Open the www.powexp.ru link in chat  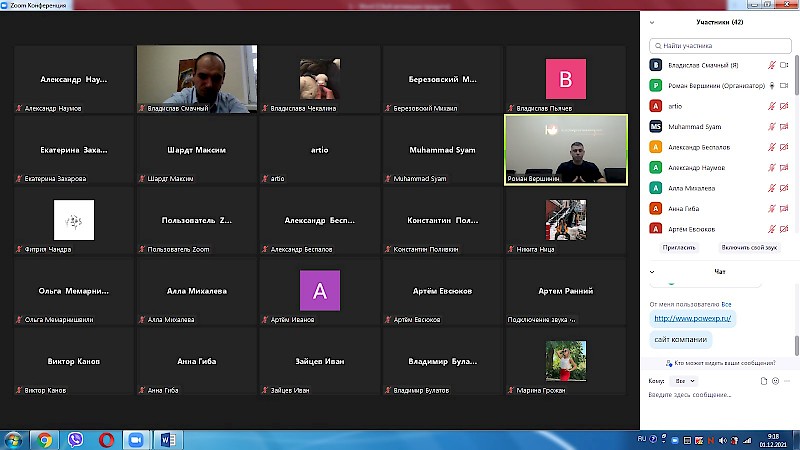pos(693,318)
